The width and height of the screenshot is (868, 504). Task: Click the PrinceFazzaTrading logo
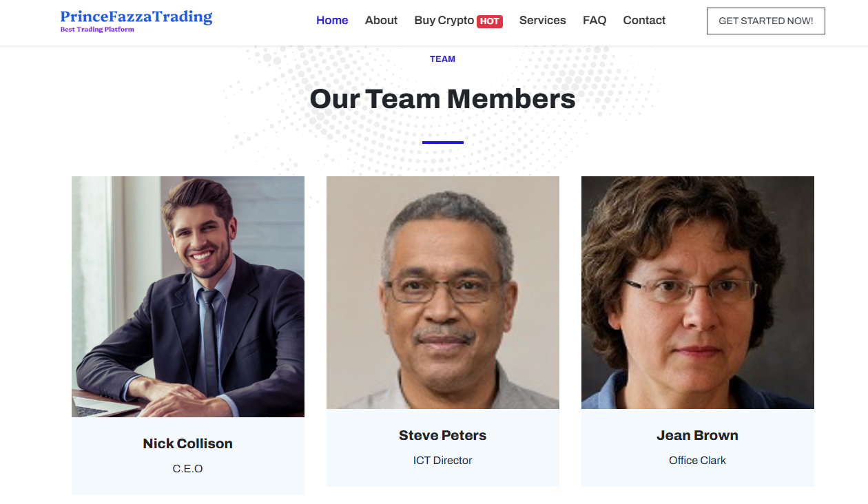136,17
